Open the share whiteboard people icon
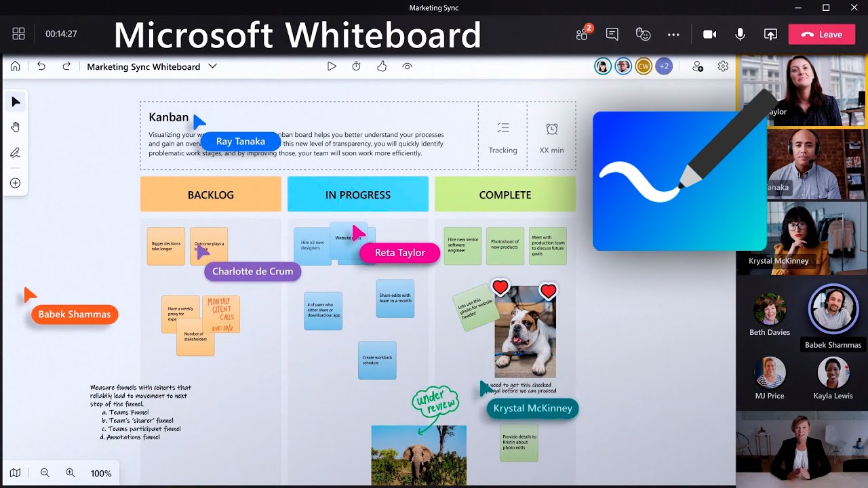Image resolution: width=868 pixels, height=488 pixels. point(697,66)
